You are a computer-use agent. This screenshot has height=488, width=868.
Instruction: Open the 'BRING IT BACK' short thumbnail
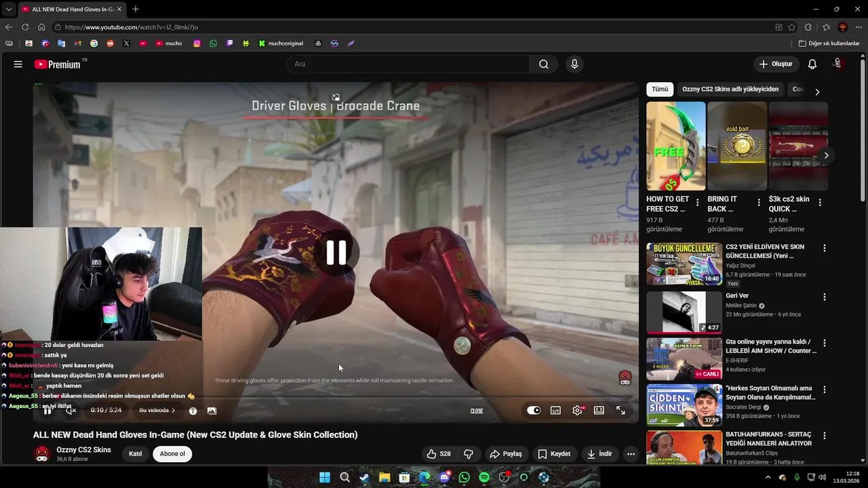click(x=737, y=146)
